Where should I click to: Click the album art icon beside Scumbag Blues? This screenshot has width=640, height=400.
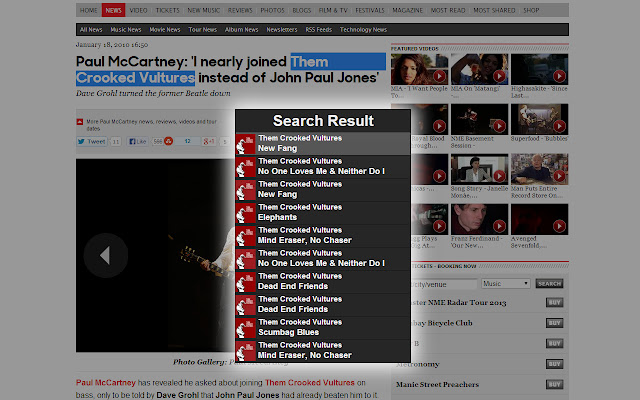pos(246,328)
